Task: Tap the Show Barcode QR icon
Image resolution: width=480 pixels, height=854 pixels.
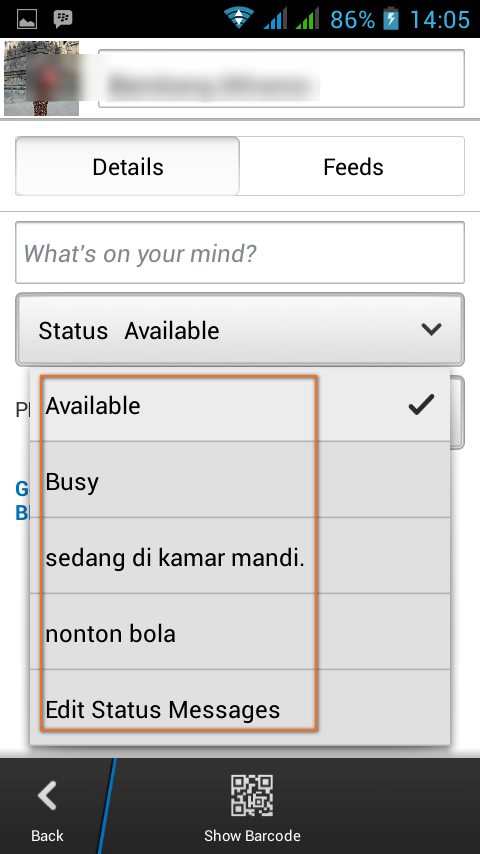Action: (x=252, y=796)
